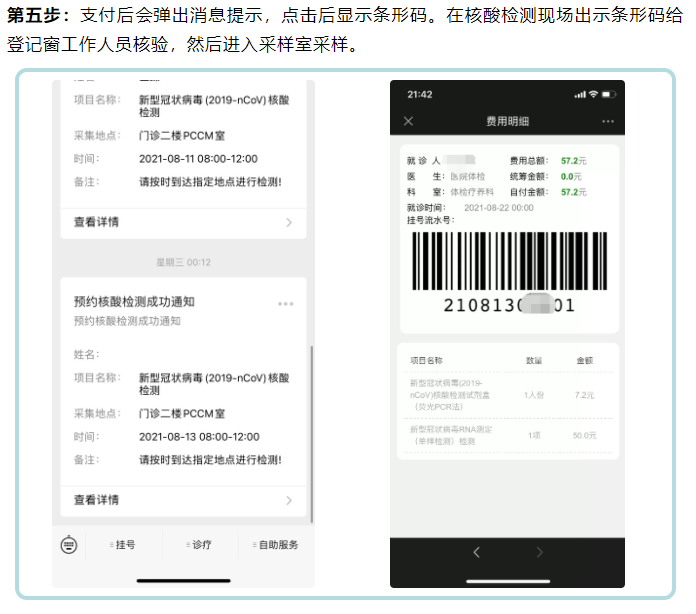The height and width of the screenshot is (614, 696).
Task: Click the 自付金额 57.2元 value
Action: (x=573, y=192)
